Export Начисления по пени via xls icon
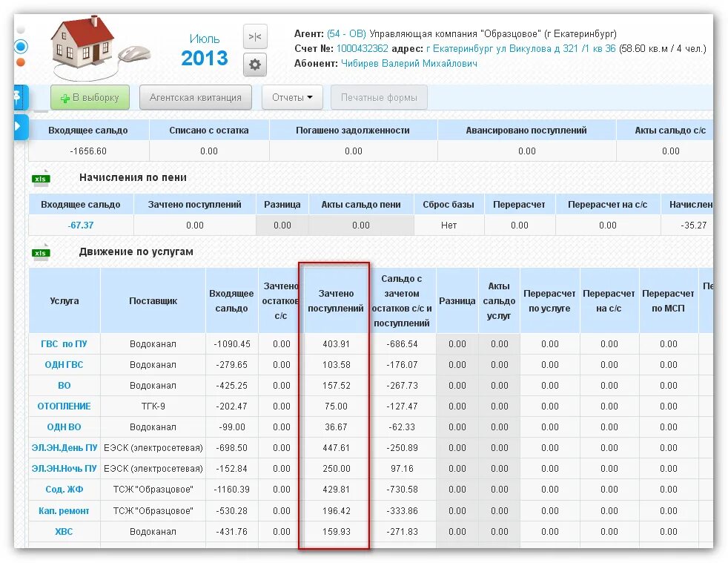The height and width of the screenshot is (563, 728). [x=41, y=178]
